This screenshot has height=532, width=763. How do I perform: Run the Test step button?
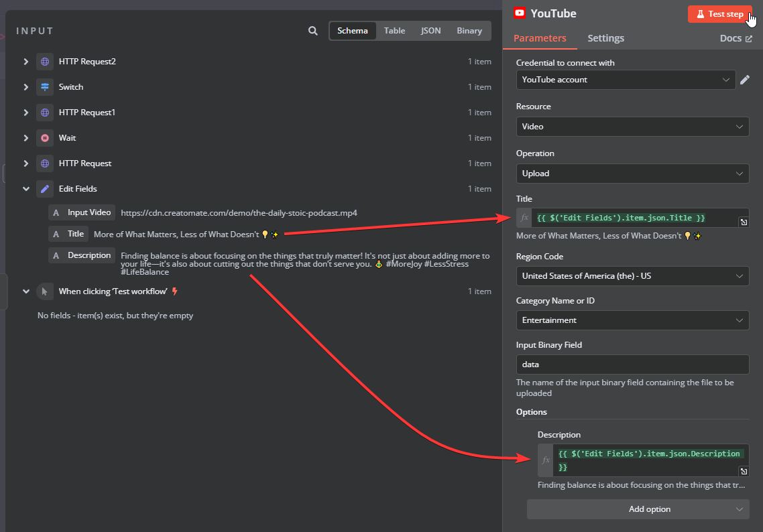(719, 14)
